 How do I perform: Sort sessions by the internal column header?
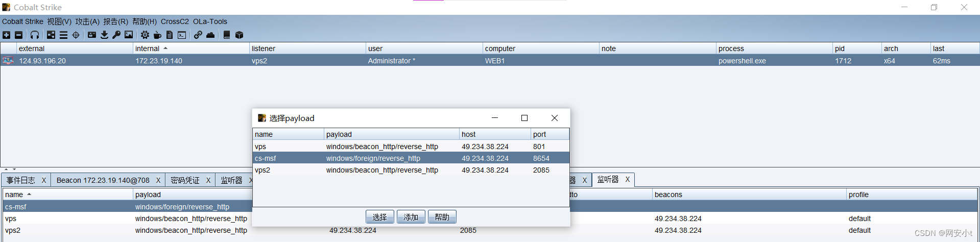(x=191, y=49)
